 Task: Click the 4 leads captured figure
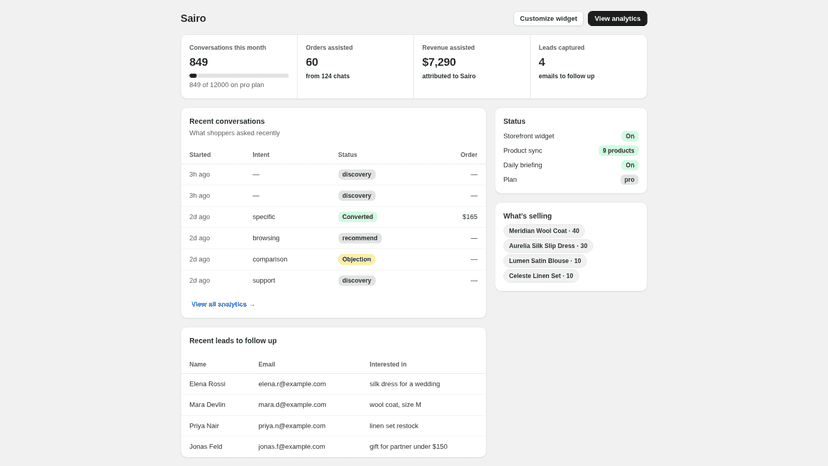point(542,62)
